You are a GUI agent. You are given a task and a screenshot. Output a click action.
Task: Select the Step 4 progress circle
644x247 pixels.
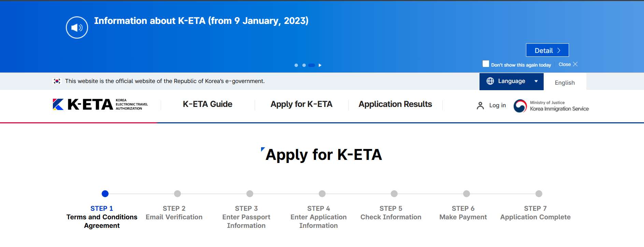coord(321,194)
